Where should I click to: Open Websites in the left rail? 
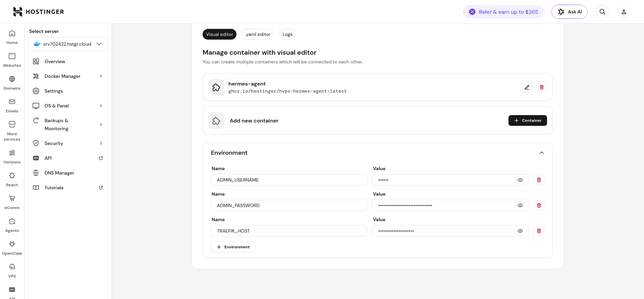point(12,60)
